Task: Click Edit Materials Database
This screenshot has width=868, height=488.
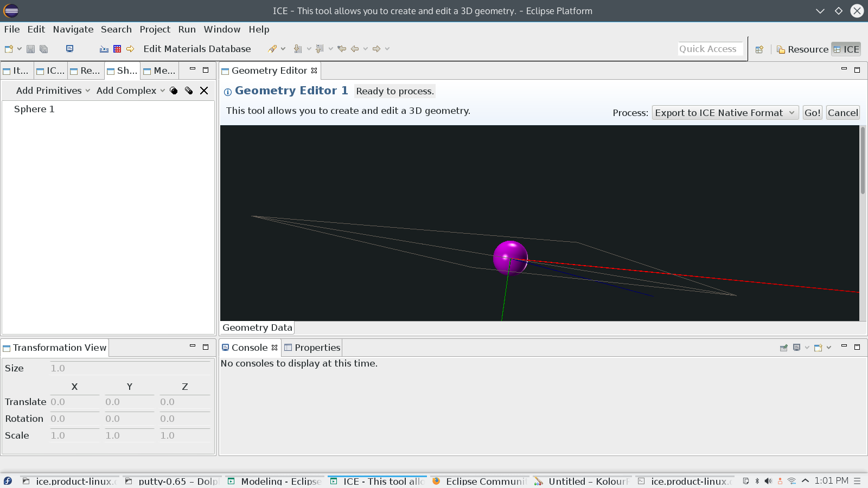Action: (197, 49)
